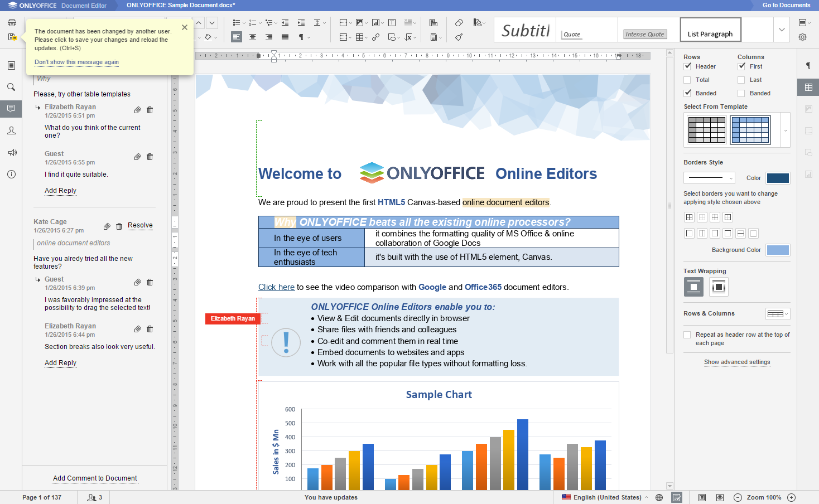Insert a text box

pos(392,23)
